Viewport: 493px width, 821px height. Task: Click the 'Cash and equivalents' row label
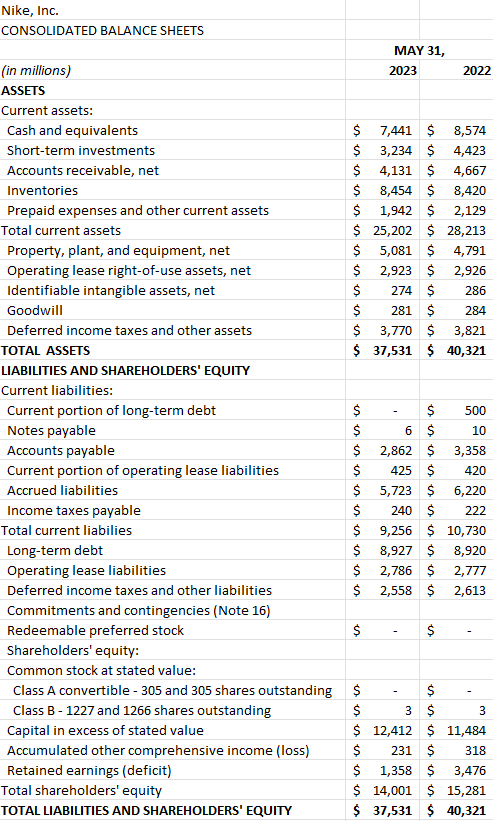click(72, 130)
